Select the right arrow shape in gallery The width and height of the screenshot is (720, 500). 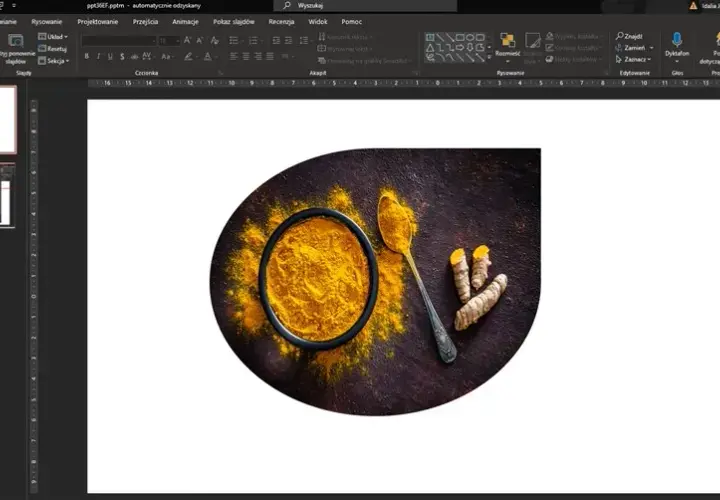pyautogui.click(x=460, y=47)
